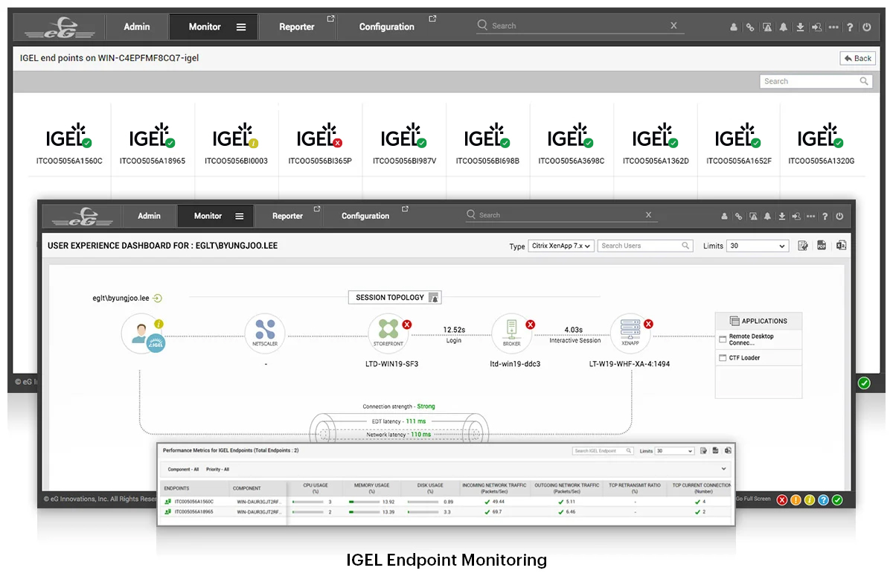Image resolution: width=893 pixels, height=588 pixels.
Task: Click the link icon in the User Experience Dashboard window
Action: (738, 217)
